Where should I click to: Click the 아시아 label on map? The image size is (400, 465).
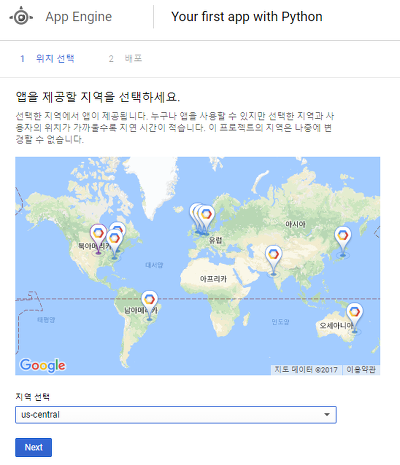pos(295,224)
